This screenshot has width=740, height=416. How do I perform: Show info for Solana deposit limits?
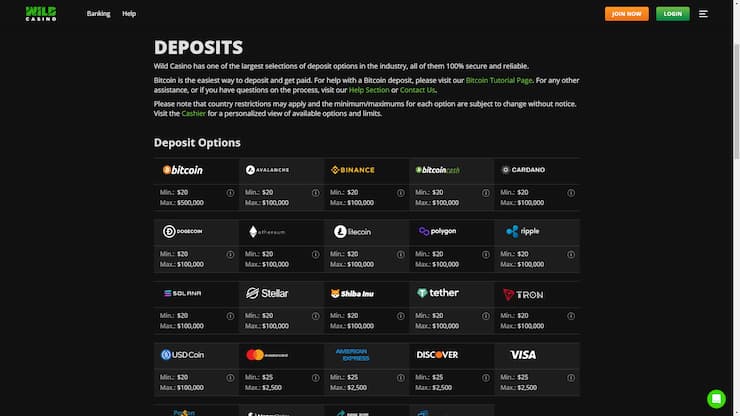click(230, 316)
